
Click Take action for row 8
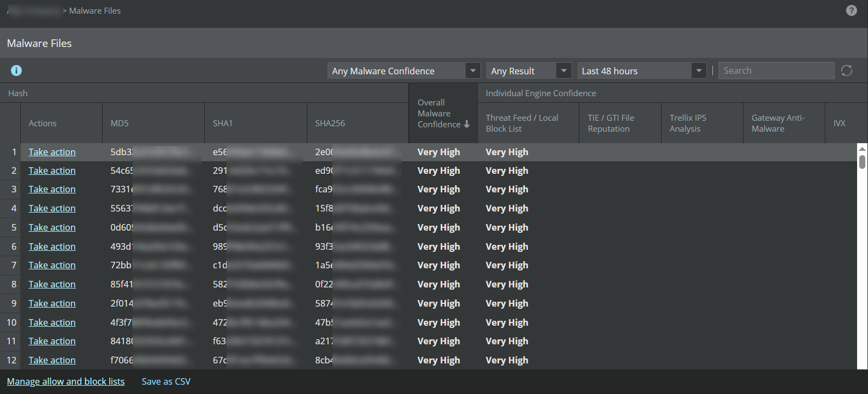pos(52,284)
